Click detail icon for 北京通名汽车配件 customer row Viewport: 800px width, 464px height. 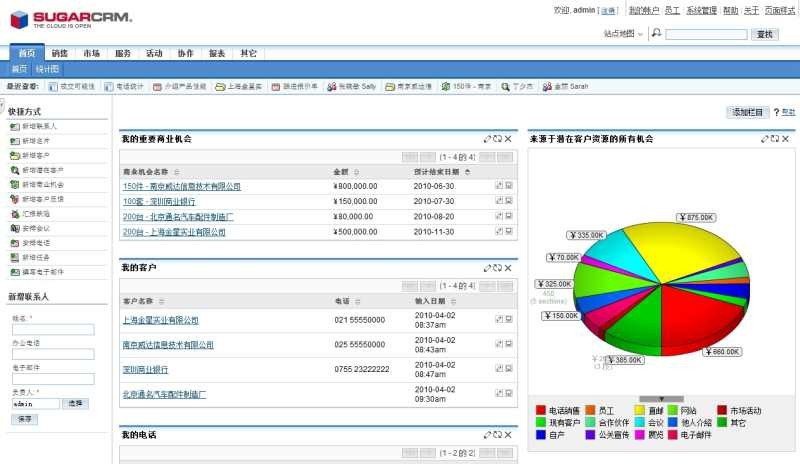[509, 393]
